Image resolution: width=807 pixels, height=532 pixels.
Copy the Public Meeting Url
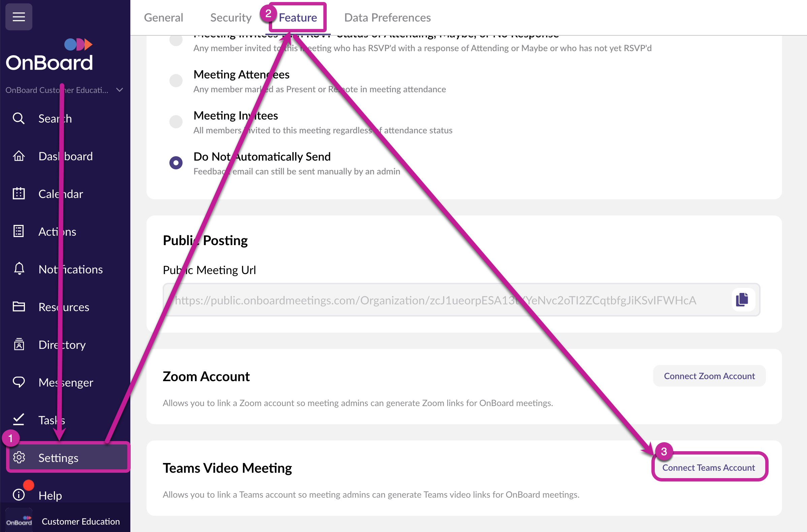(x=742, y=300)
